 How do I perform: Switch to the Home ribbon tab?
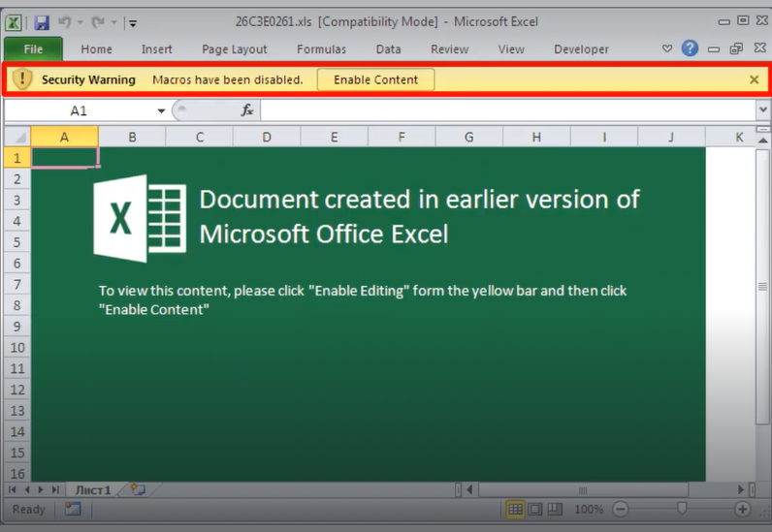coord(97,49)
